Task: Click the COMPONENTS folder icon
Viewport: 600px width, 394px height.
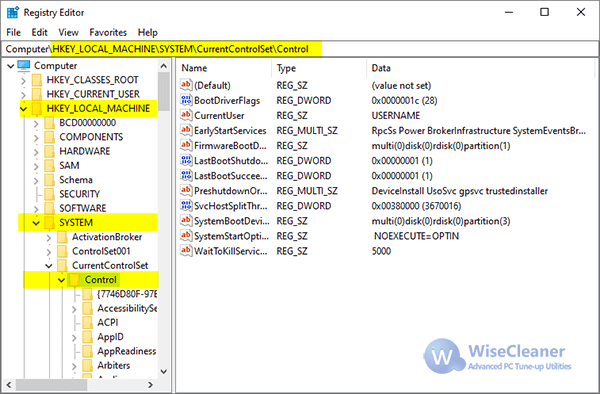Action: click(50, 137)
